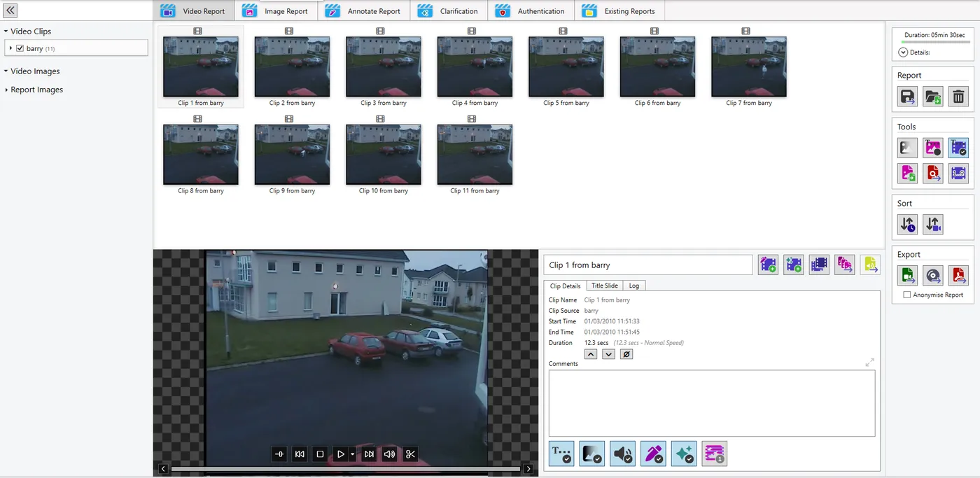The height and width of the screenshot is (478, 980).
Task: Play the clip in the preview player
Action: pos(341,454)
